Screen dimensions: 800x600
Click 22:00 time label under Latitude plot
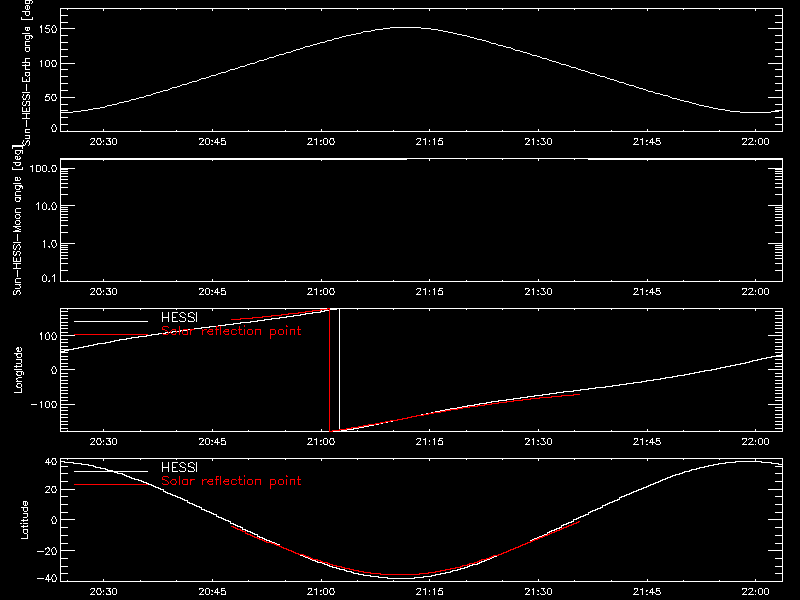click(756, 592)
